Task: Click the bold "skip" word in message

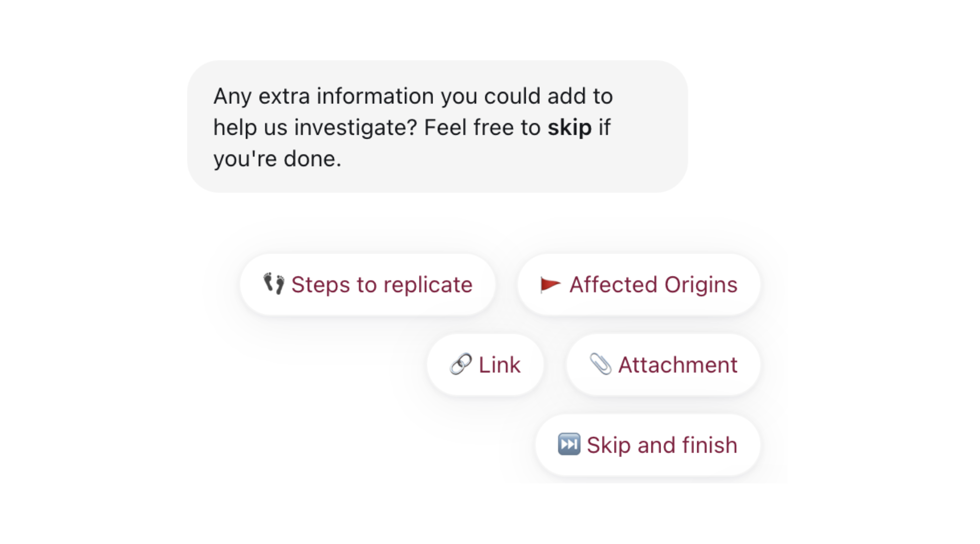Action: (x=569, y=128)
